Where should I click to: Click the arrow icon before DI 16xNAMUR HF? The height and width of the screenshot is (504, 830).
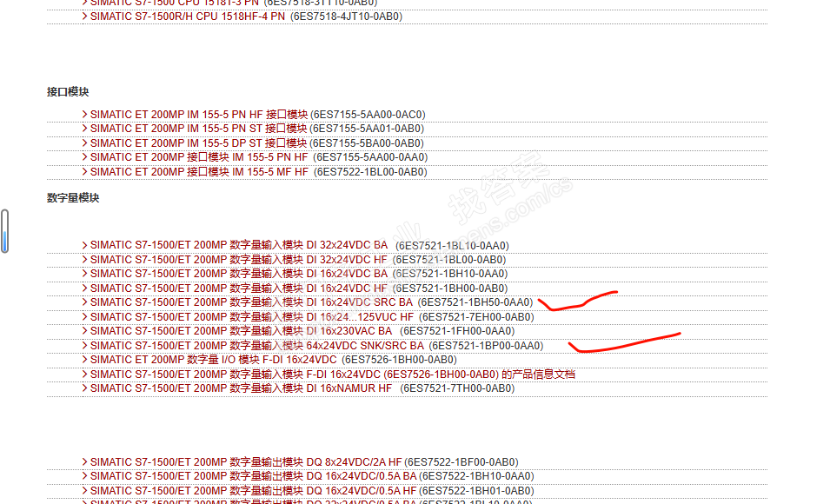tap(84, 388)
